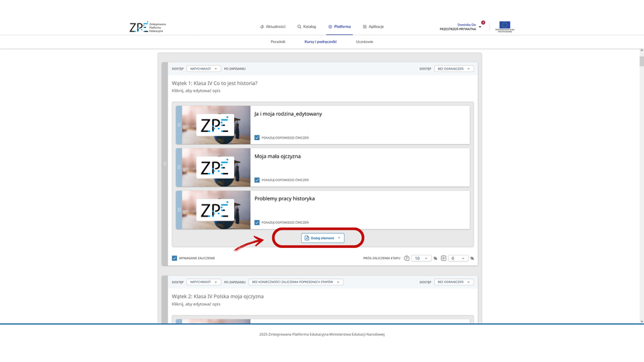Screen dimensions: 644x362
Task: Click the drag handle on Ja i moja rodzina_edytowany
Action: click(178, 125)
